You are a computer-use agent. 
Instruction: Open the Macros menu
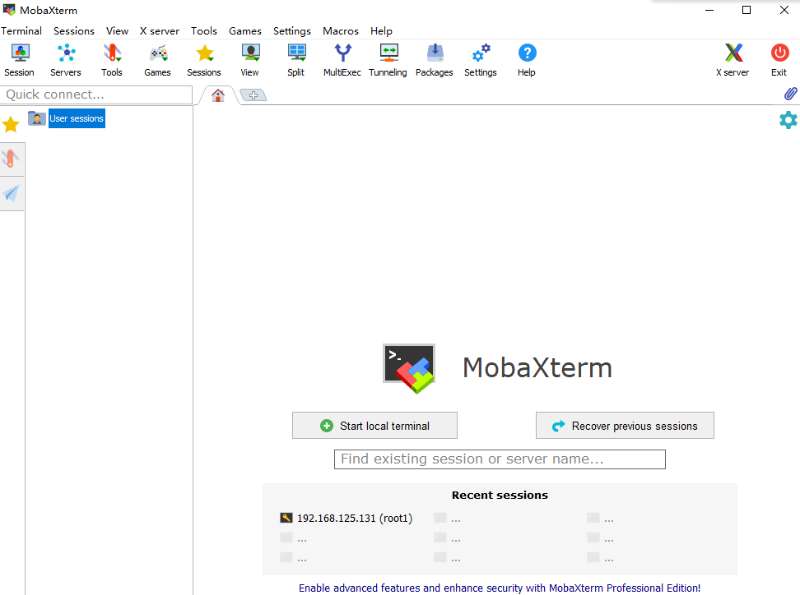coord(340,31)
